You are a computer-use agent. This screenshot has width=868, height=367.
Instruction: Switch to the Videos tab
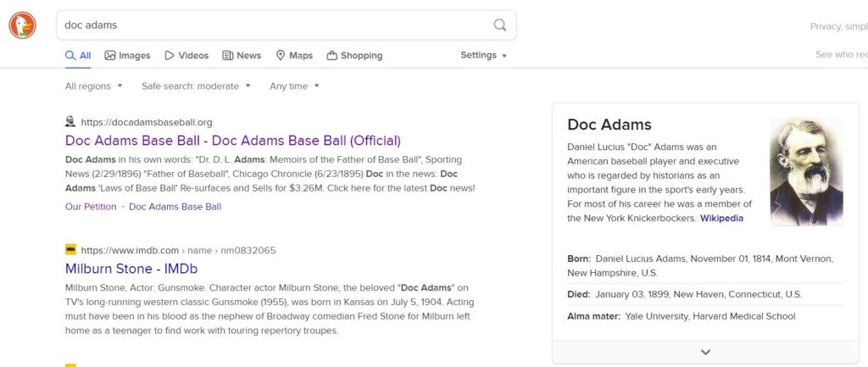[186, 55]
